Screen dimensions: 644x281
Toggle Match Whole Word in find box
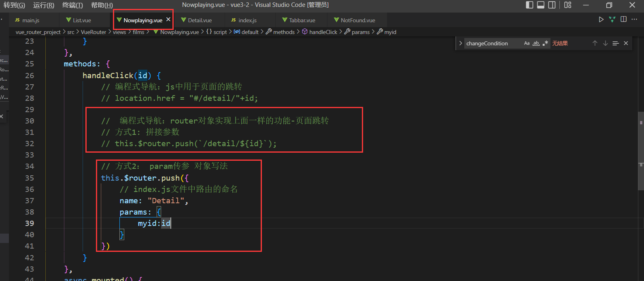(x=536, y=43)
